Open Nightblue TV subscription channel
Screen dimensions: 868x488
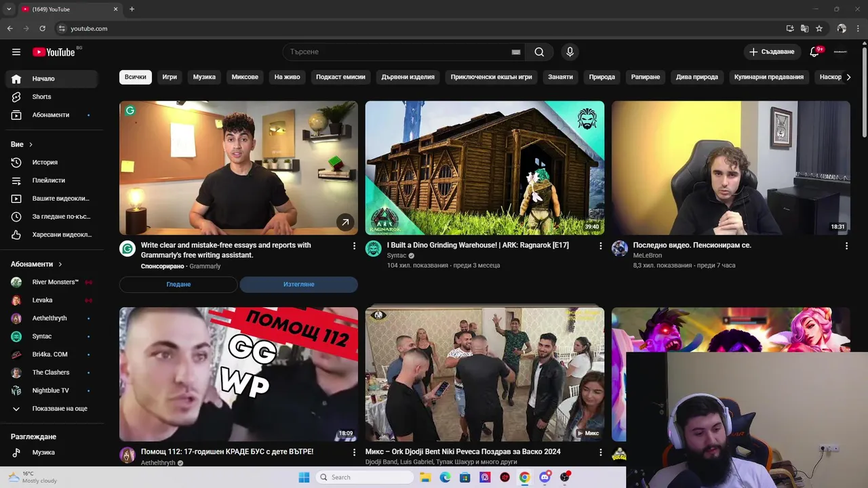52,390
